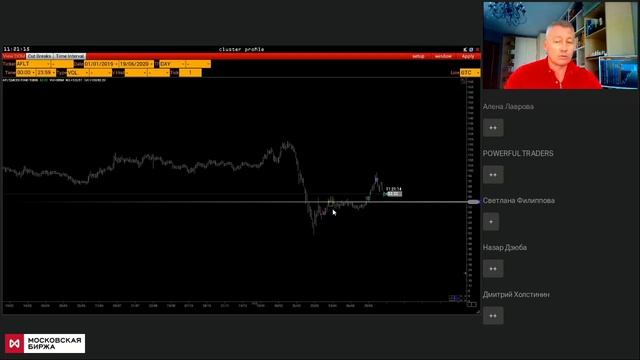Open the second Filter dropdown
Viewport: 640px width, 360px height.
(x=159, y=73)
